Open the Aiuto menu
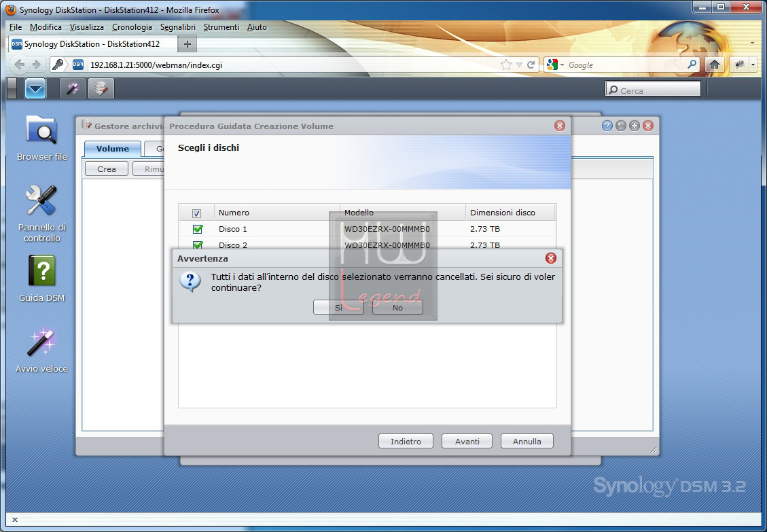 (257, 27)
